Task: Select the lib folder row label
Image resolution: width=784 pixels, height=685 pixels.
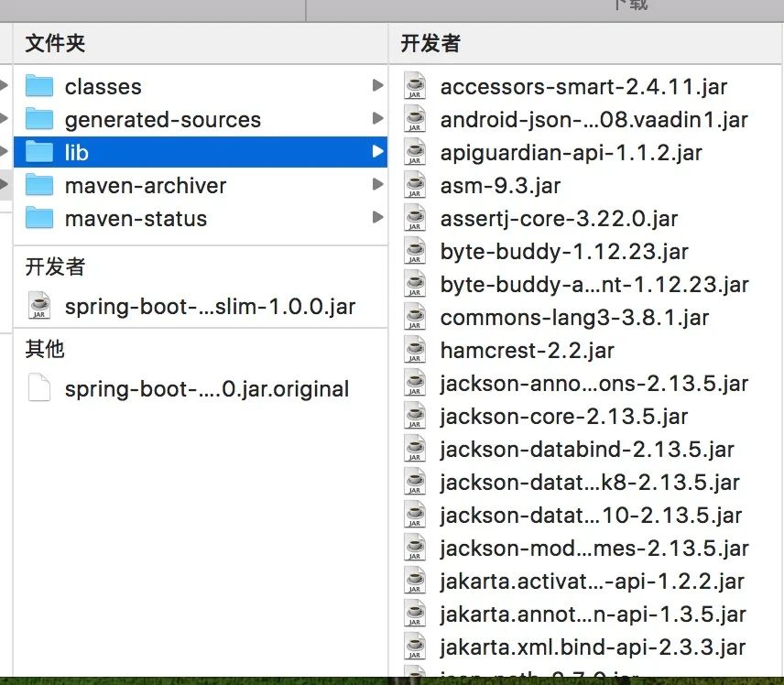Action: pyautogui.click(x=77, y=153)
